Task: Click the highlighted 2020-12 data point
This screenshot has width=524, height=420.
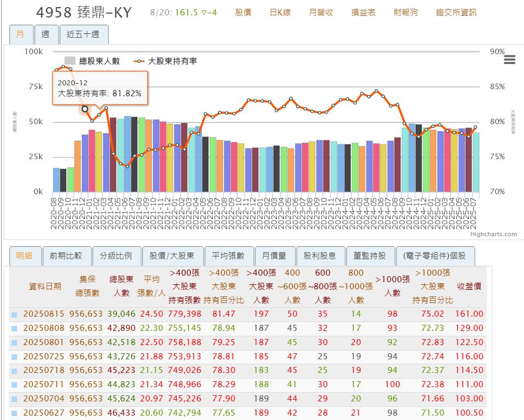Action: 85,109
